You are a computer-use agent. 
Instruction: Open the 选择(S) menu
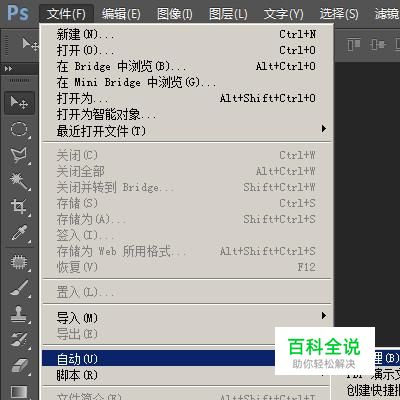coord(339,14)
